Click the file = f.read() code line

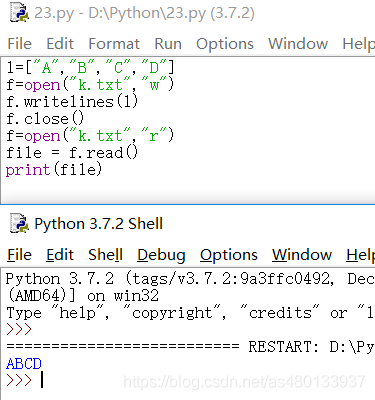coord(72,153)
